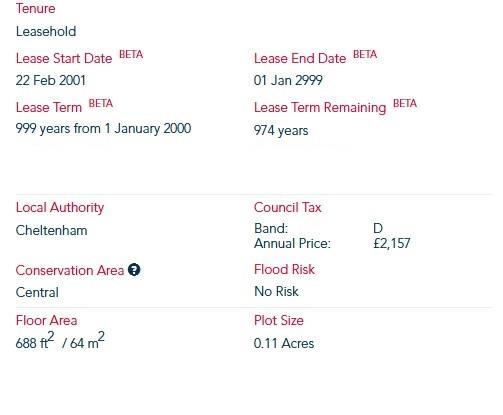The height and width of the screenshot is (415, 503).
Task: Click the 974 years remaining value
Action: coord(281,130)
